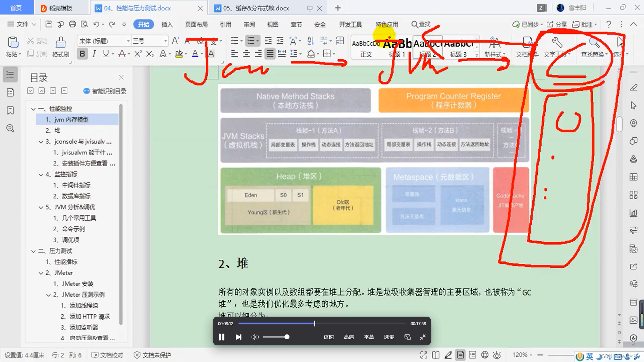Click the numbered list icon
The image size is (644, 362).
[251, 41]
